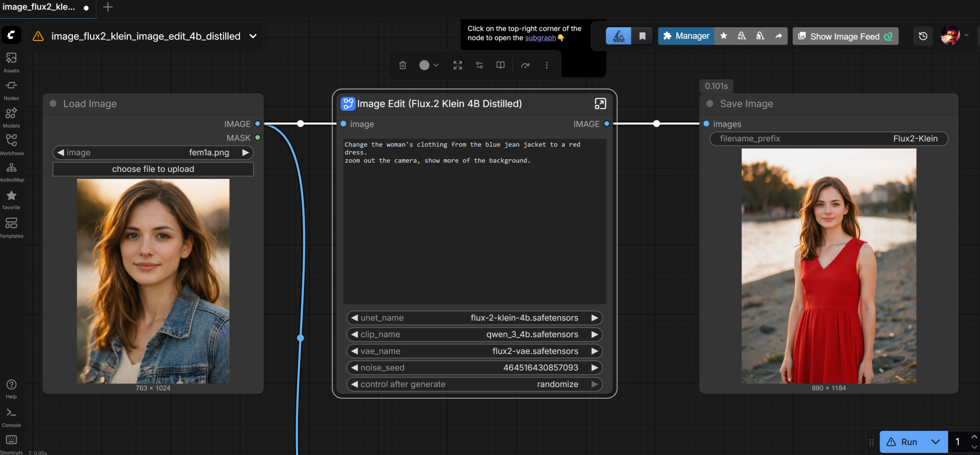Open the Templates menu in sidebar

click(x=11, y=227)
